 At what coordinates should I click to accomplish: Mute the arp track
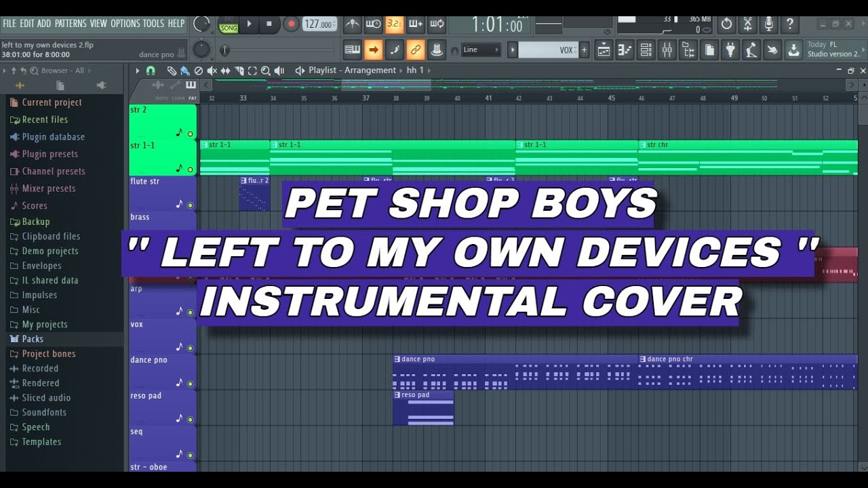click(x=191, y=312)
